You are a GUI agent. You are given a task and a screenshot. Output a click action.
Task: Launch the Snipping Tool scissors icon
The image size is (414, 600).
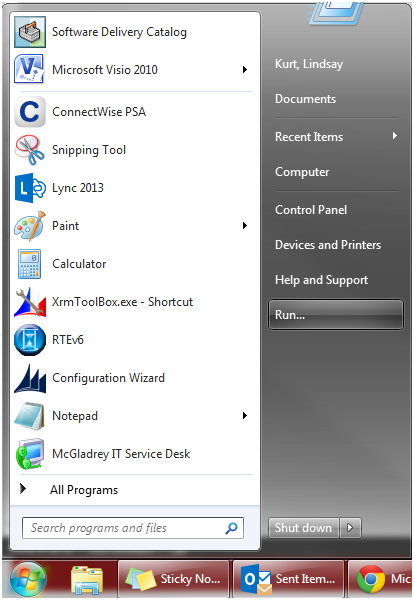coord(30,150)
